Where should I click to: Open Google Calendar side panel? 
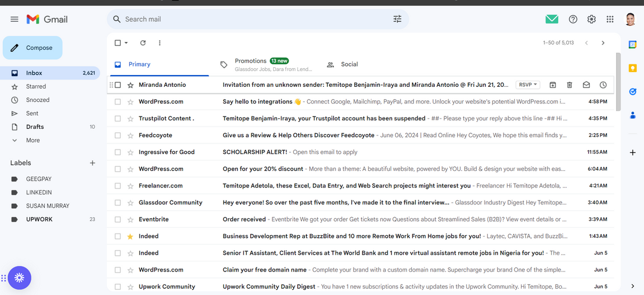(x=632, y=45)
